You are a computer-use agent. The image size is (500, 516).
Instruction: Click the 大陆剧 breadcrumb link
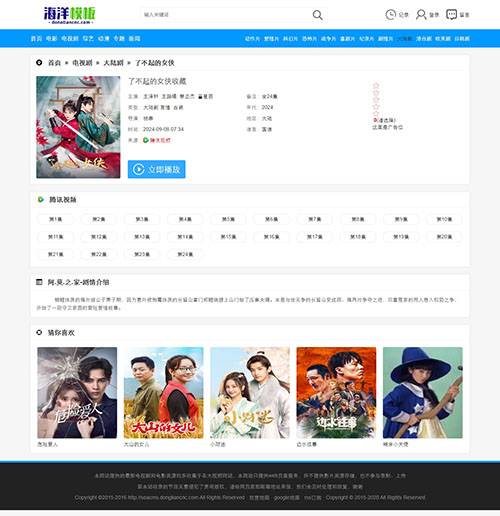(113, 63)
